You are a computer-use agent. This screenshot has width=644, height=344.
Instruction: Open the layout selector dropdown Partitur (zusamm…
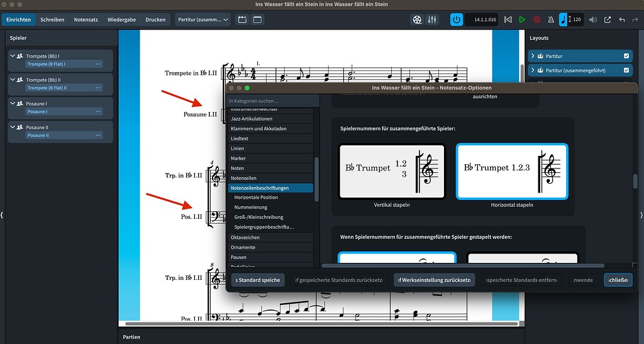[x=203, y=19]
